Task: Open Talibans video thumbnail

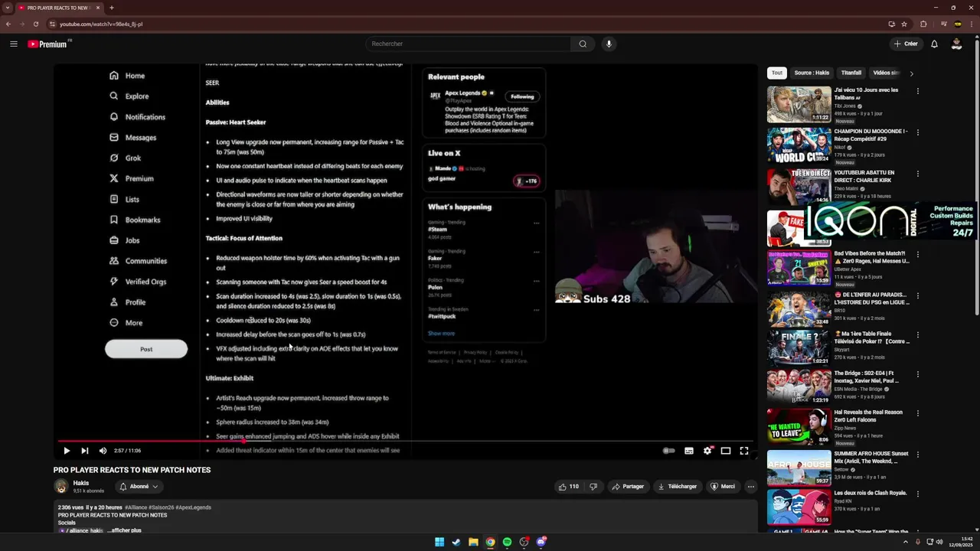Action: point(799,104)
